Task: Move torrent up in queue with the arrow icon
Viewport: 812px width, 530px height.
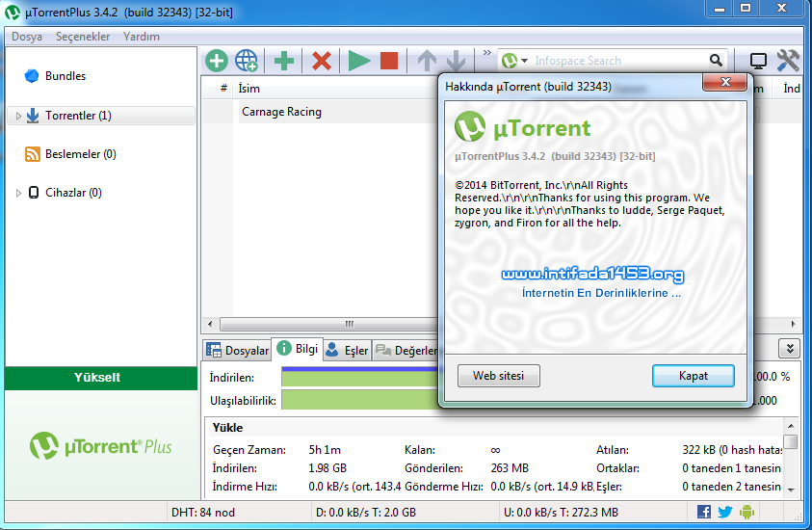Action: point(427,61)
